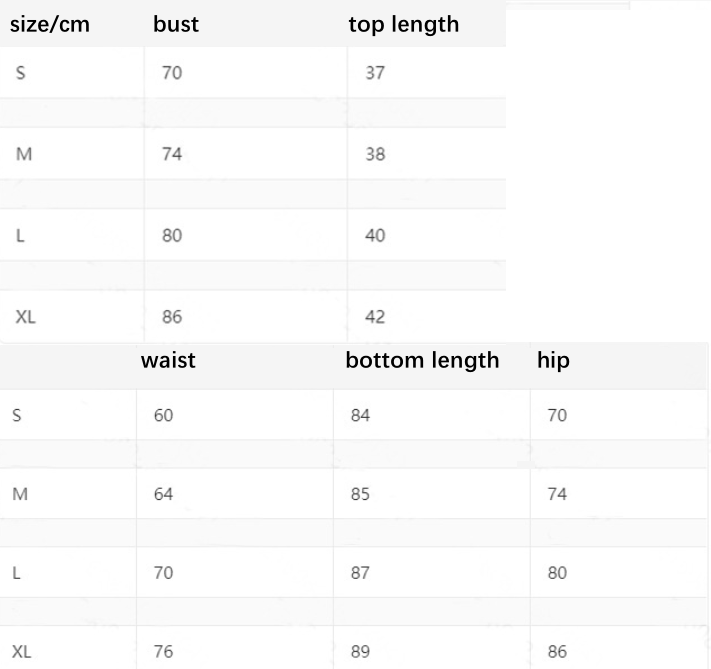Select the M row bust value 74

172,154
